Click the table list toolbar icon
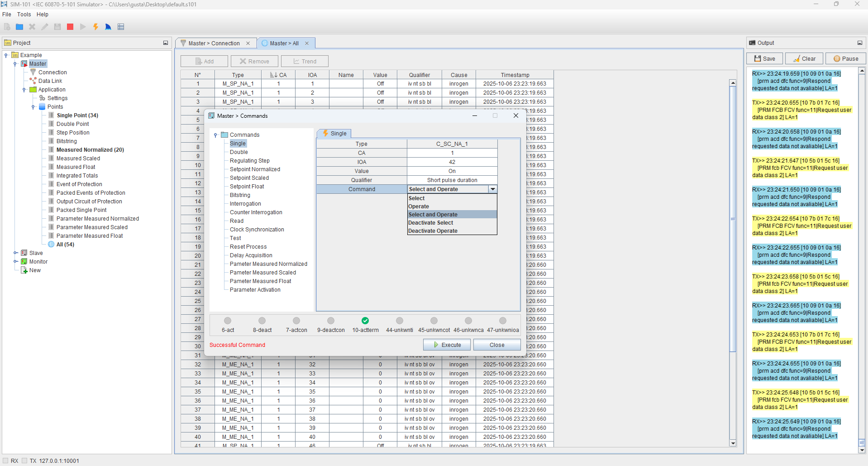 click(x=121, y=27)
